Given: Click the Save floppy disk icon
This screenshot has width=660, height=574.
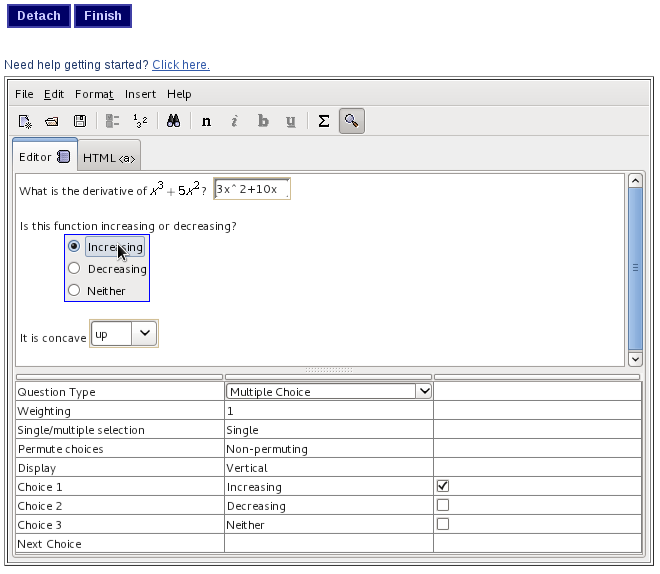Looking at the screenshot, I should (x=80, y=121).
